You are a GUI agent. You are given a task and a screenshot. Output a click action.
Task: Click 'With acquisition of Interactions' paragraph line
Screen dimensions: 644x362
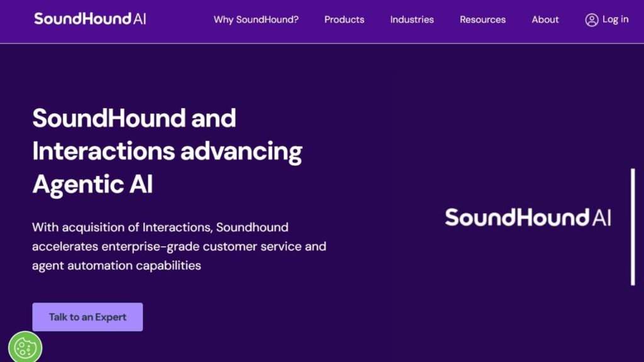pyautogui.click(x=160, y=227)
